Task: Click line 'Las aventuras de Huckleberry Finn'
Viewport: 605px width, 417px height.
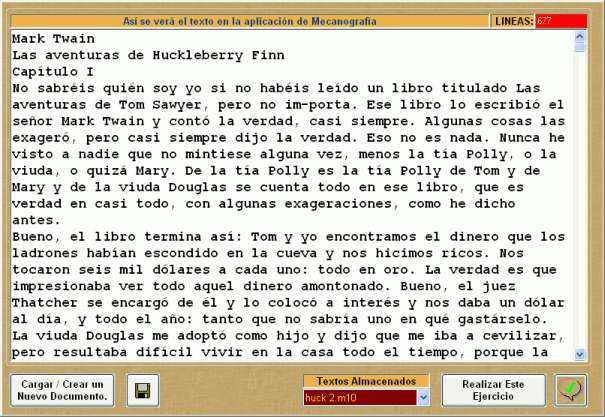Action: click(x=148, y=55)
